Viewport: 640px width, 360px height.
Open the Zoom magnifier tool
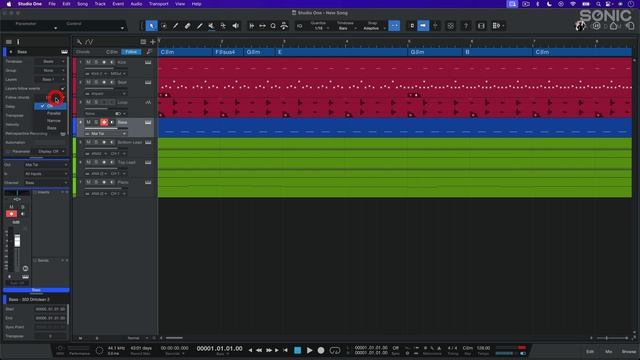pos(273,26)
